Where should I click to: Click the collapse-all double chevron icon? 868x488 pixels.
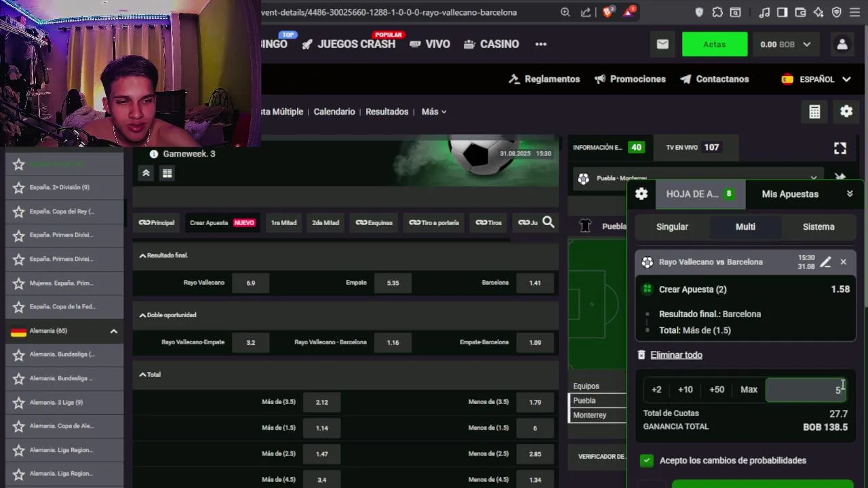(146, 174)
